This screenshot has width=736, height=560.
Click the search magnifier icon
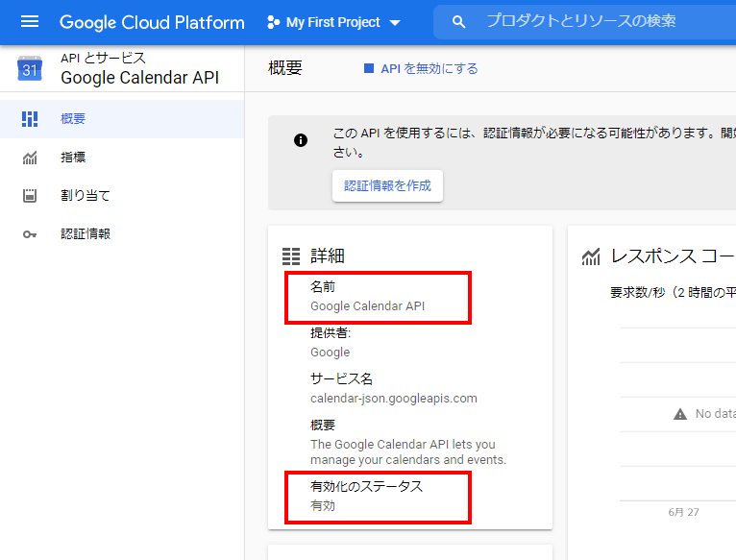[x=459, y=22]
